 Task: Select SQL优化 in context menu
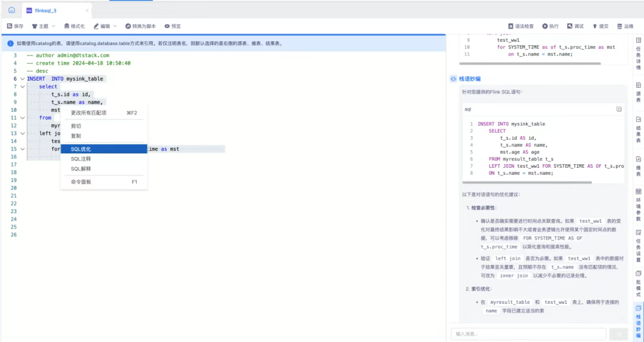point(81,149)
